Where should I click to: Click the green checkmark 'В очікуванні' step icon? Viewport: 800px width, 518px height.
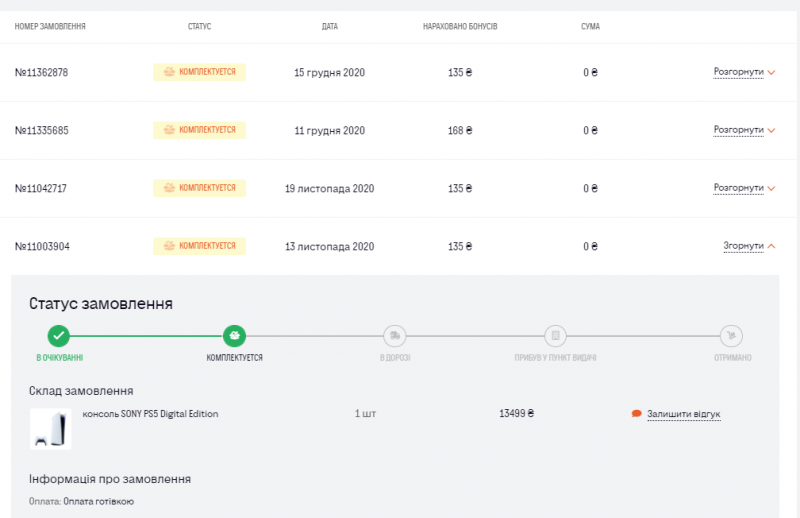click(x=59, y=336)
